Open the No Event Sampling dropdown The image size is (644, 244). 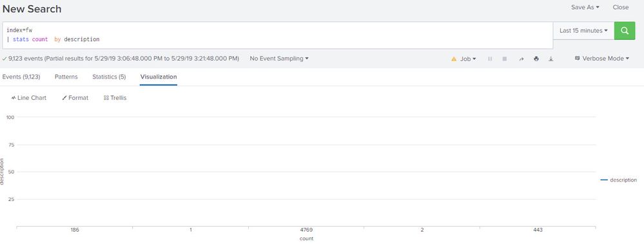(x=279, y=59)
